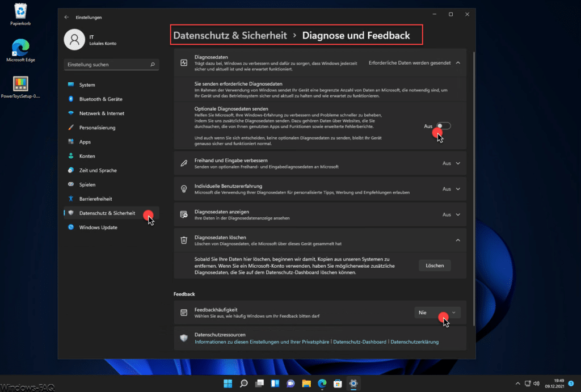Open the Papierkorb desktop icon
581x392 pixels.
(x=20, y=14)
